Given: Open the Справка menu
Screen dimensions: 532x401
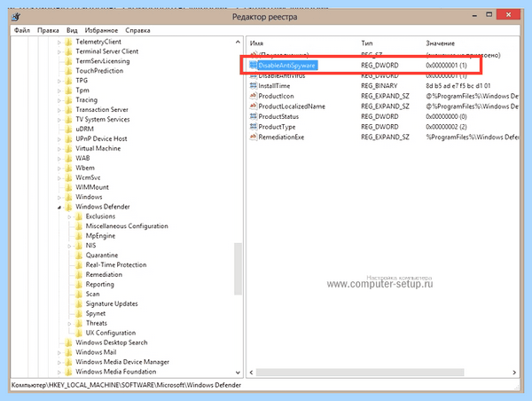Looking at the screenshot, I should coord(137,30).
